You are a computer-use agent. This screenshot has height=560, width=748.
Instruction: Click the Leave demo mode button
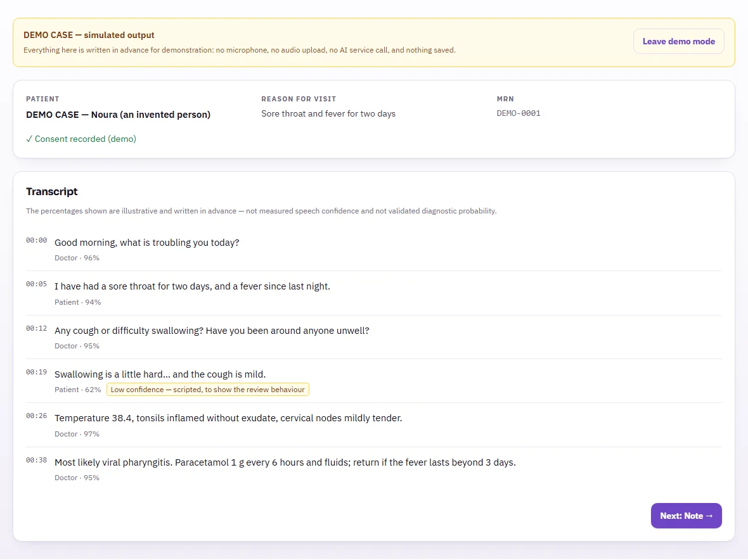pos(678,41)
